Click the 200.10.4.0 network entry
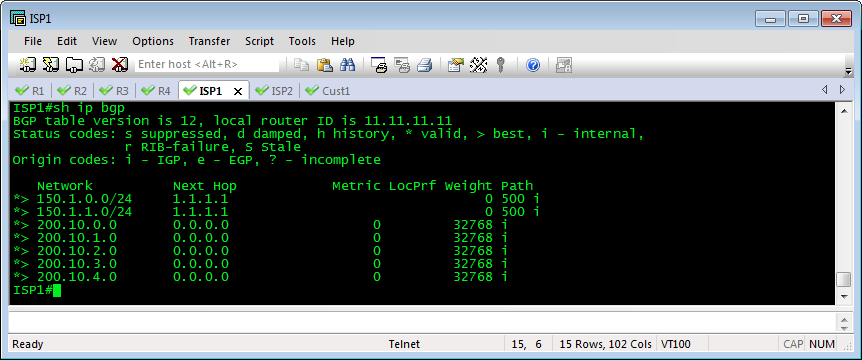This screenshot has width=862, height=360. pos(77,277)
